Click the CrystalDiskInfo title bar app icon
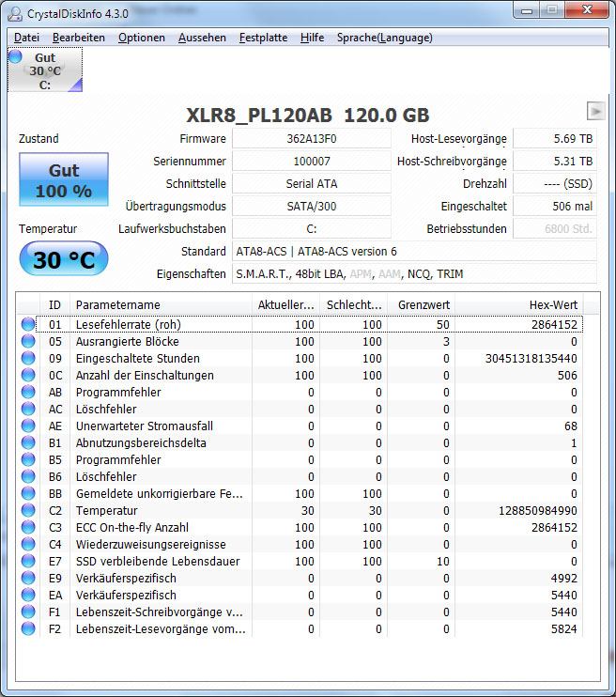The height and width of the screenshot is (697, 616). 15,14
